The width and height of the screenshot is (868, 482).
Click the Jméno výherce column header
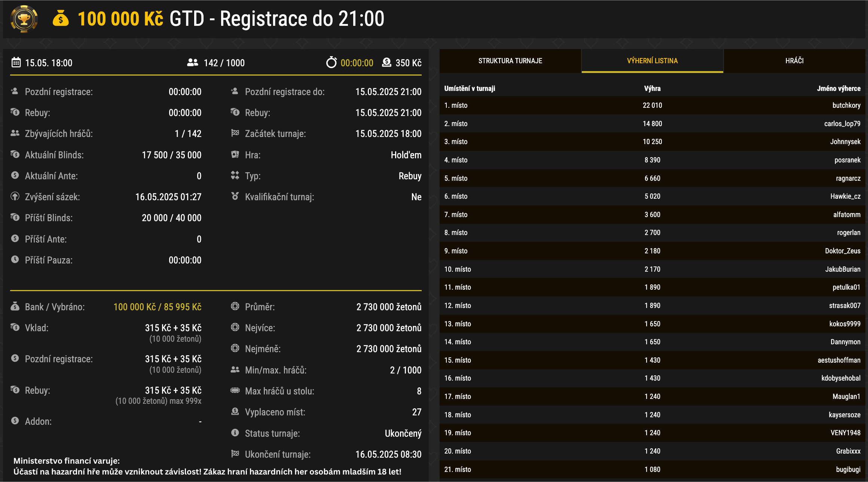tap(838, 89)
